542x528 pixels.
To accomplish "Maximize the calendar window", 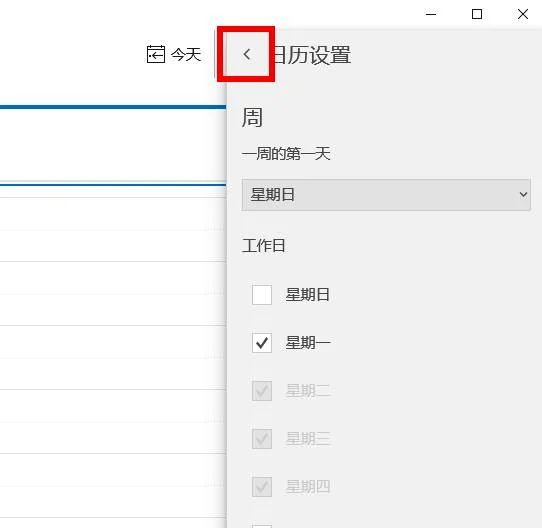I will (477, 14).
